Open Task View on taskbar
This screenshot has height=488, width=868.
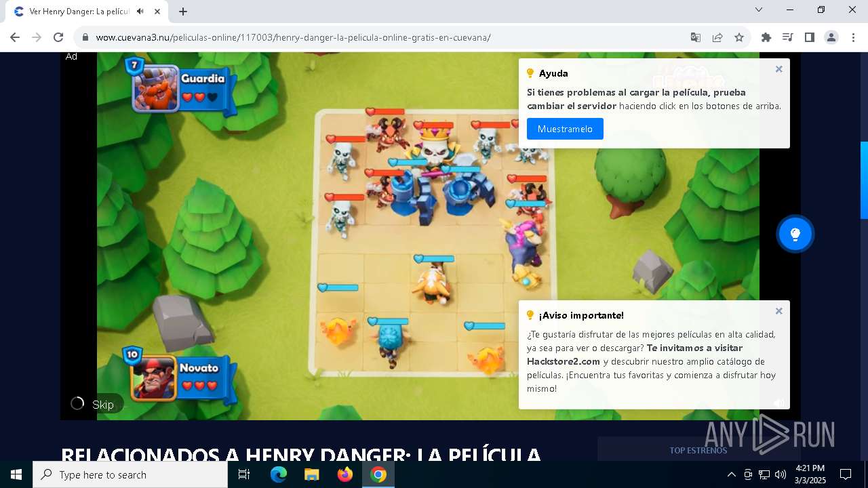[244, 474]
